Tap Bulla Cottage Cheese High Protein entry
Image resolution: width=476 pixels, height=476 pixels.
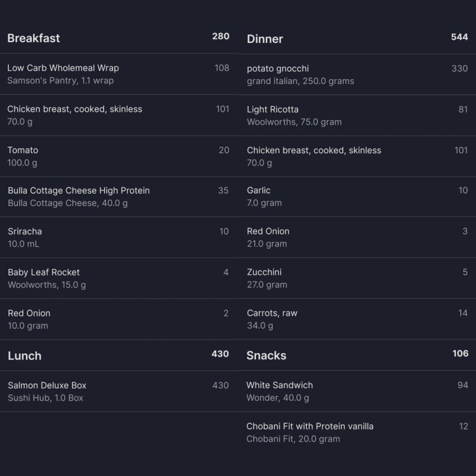pos(119,197)
